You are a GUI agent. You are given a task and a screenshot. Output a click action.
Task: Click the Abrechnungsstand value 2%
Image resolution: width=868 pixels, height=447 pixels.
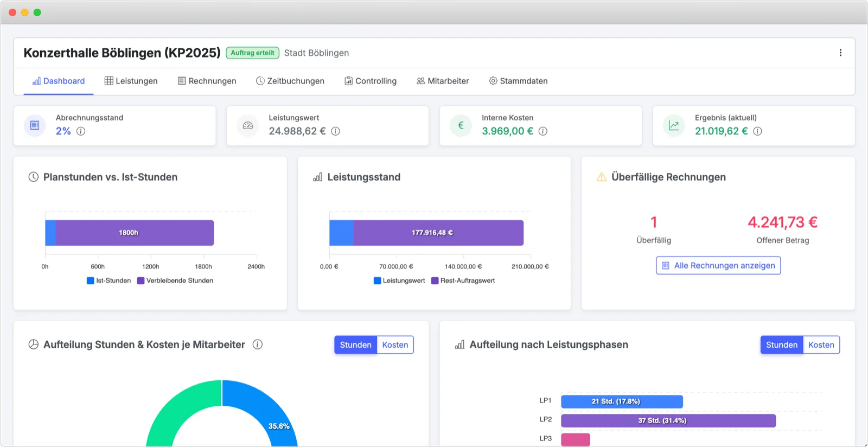point(63,131)
